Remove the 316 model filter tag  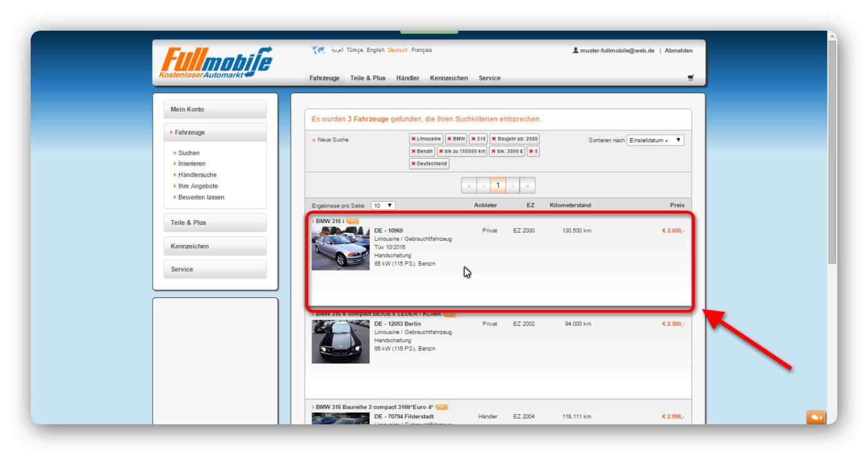pyautogui.click(x=478, y=139)
